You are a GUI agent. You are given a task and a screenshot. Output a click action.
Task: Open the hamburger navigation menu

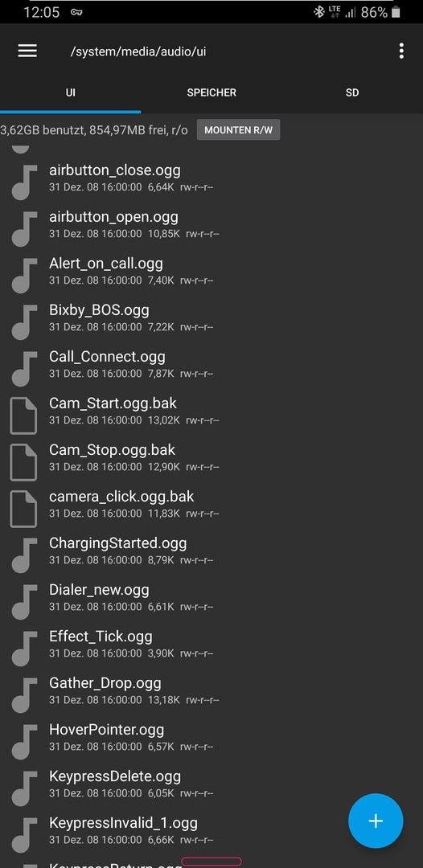tap(27, 51)
